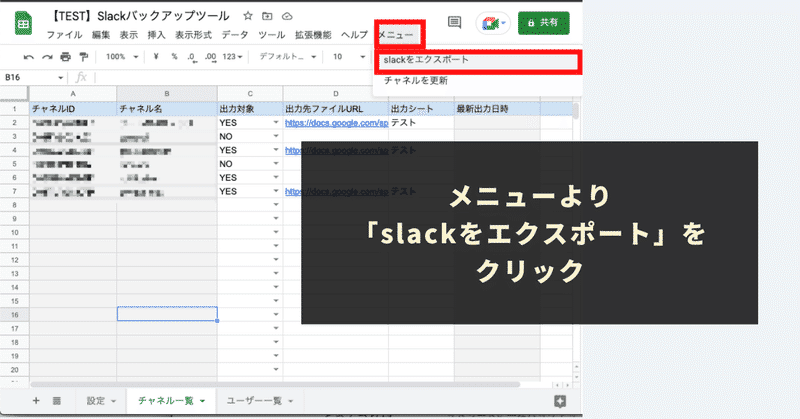
Task: Open the custom メニュー menu
Action: (396, 35)
